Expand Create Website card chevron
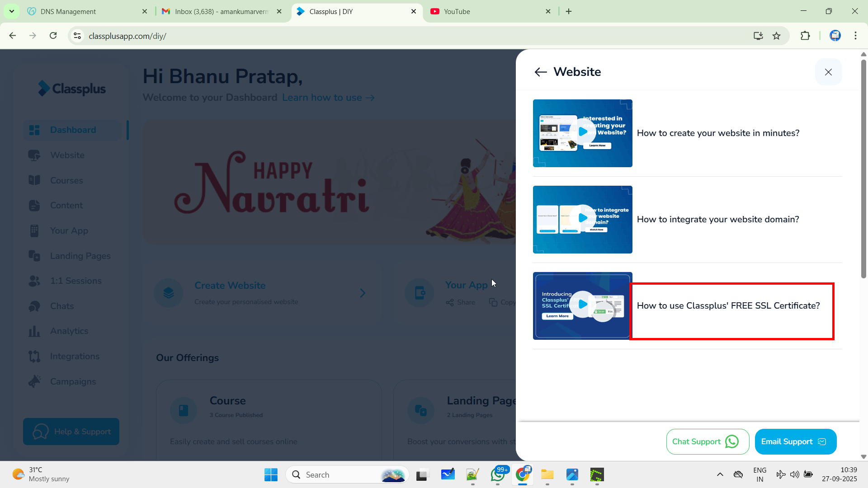The width and height of the screenshot is (868, 488). (363, 293)
